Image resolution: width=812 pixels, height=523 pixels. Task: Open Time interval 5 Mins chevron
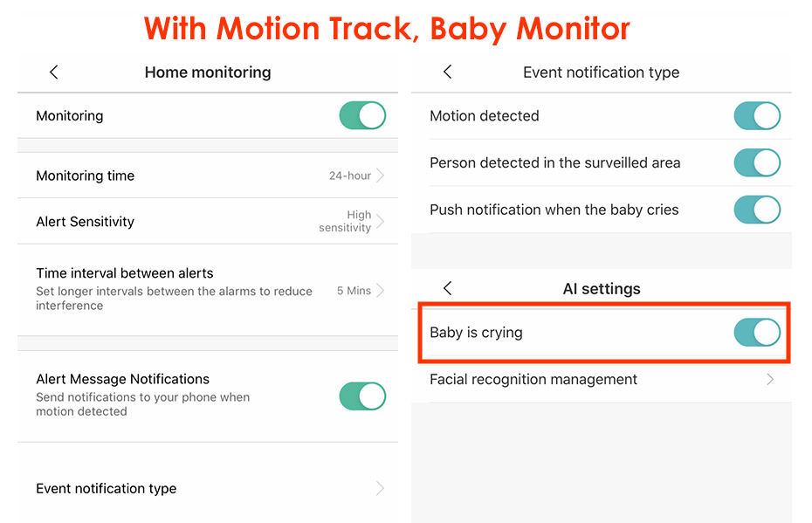coord(381,291)
